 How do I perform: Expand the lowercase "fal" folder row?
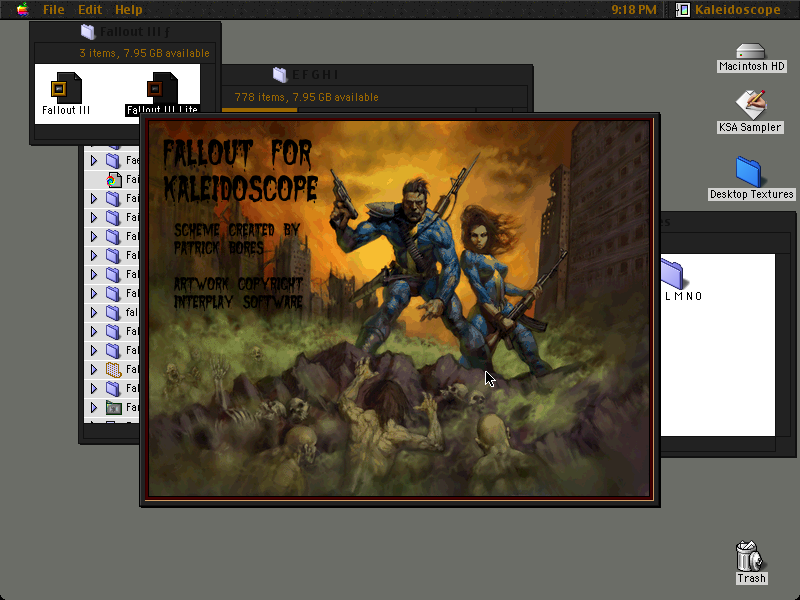point(94,312)
